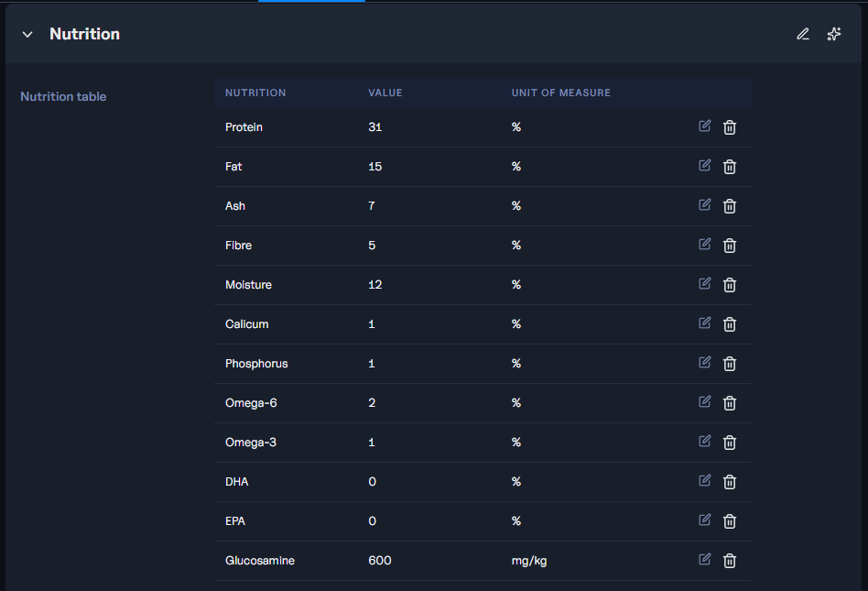
Task: Delete the Moisture row
Action: point(730,285)
